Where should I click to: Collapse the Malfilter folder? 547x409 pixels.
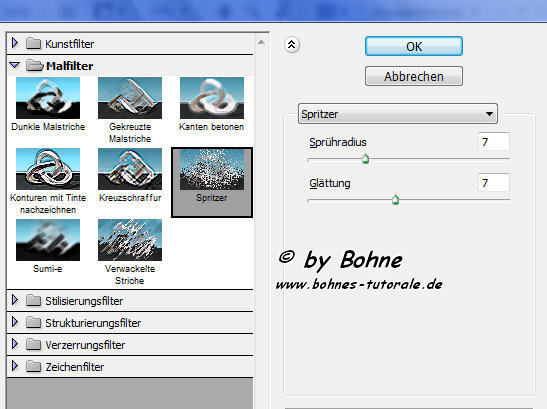[15, 65]
